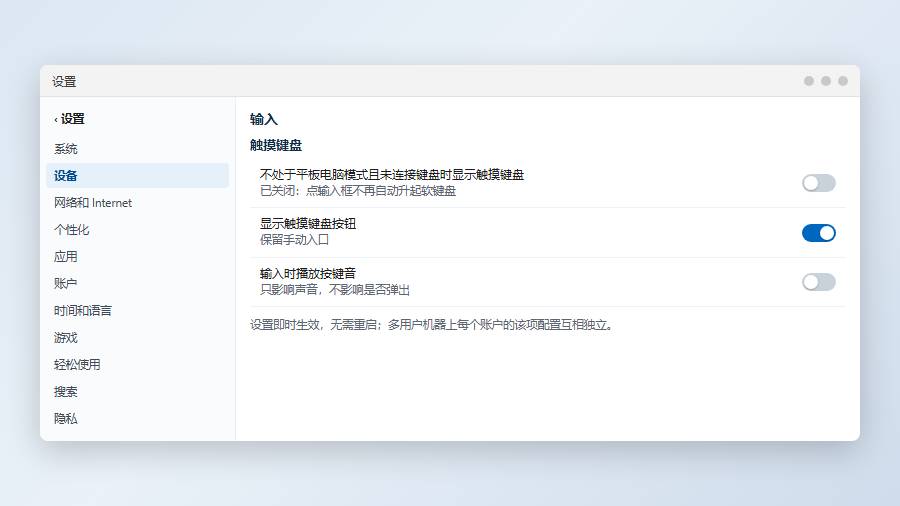This screenshot has height=506, width=900.
Task: Click the rightmost window control dot
Action: pyautogui.click(x=843, y=81)
